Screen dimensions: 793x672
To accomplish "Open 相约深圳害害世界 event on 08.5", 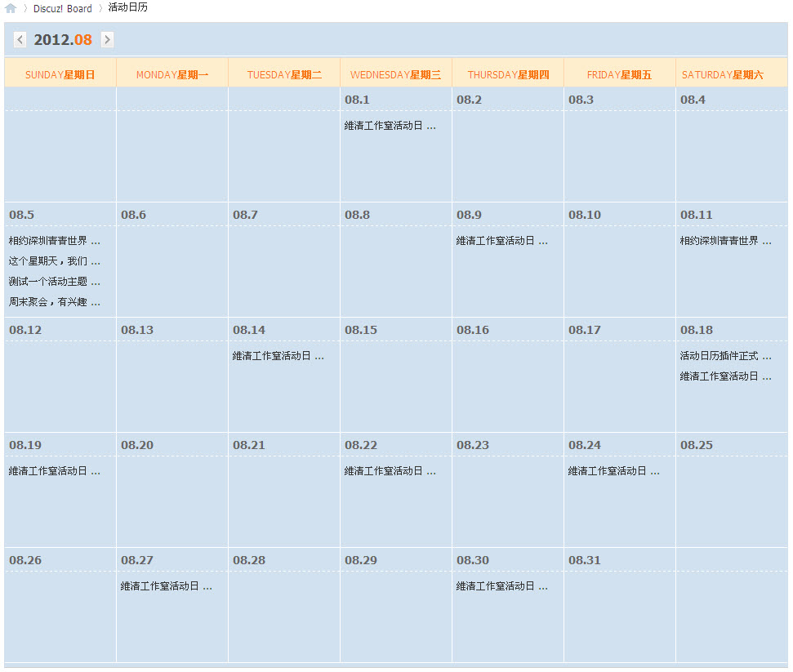I will coord(54,241).
